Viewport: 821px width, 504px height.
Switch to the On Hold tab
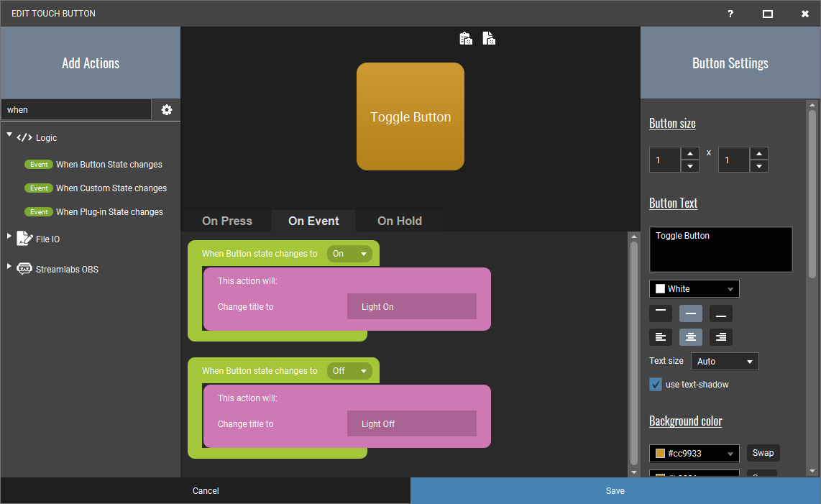[x=400, y=221]
